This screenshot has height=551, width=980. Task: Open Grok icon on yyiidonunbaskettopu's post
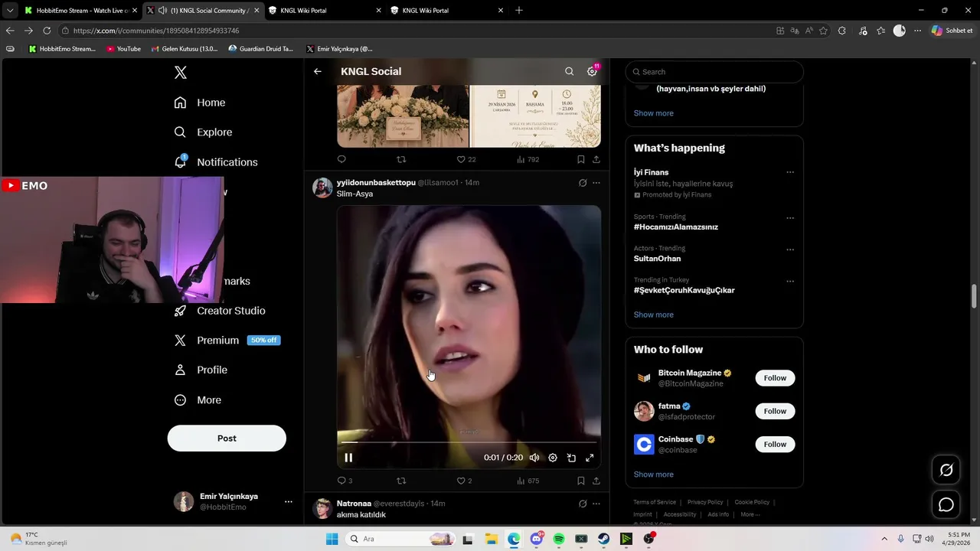[x=583, y=183]
